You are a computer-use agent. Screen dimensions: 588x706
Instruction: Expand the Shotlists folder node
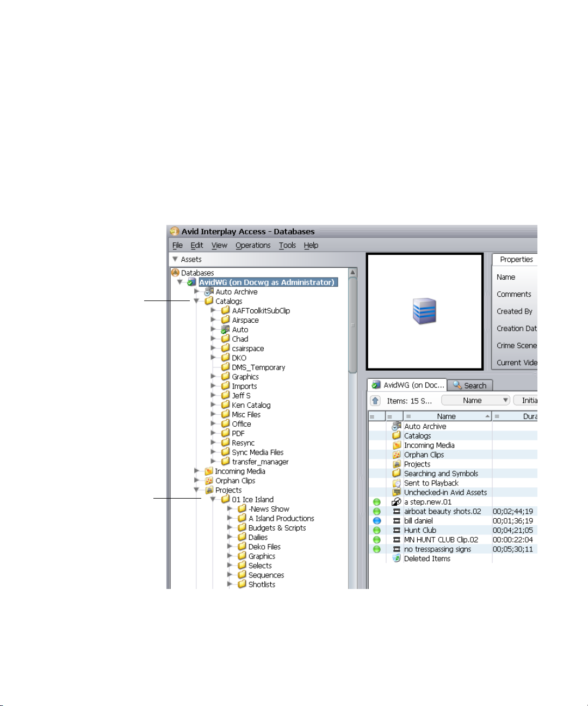click(230, 584)
